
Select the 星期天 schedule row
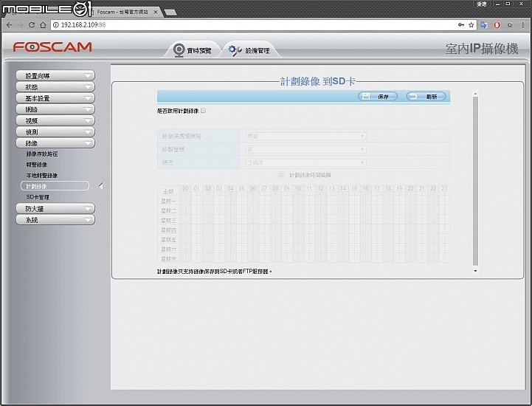point(168,258)
